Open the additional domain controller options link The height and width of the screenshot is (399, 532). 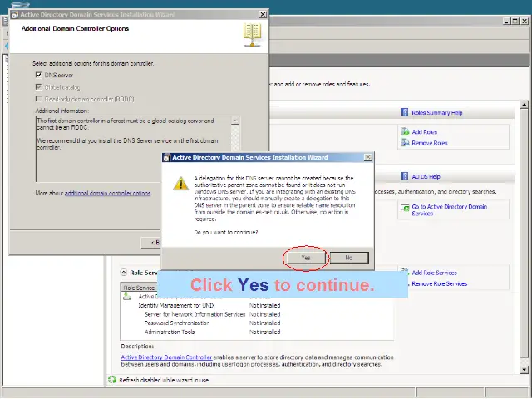click(107, 193)
